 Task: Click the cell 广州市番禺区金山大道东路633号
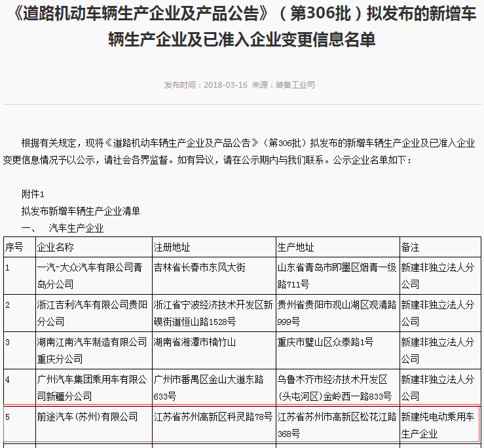pos(214,388)
